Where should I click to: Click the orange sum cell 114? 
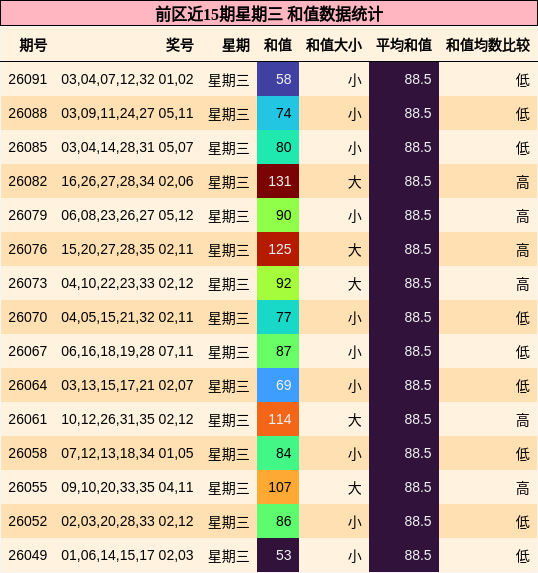click(278, 419)
